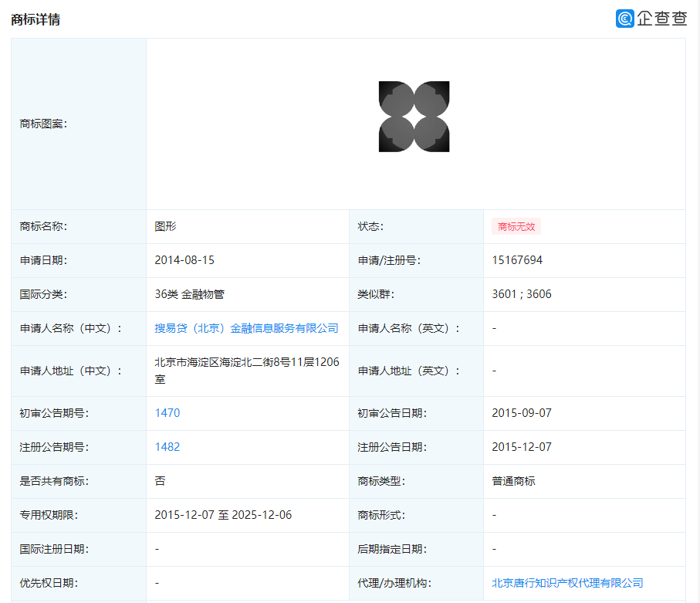Select the applicant address in 海淀区
The image size is (700, 603).
pos(246,371)
